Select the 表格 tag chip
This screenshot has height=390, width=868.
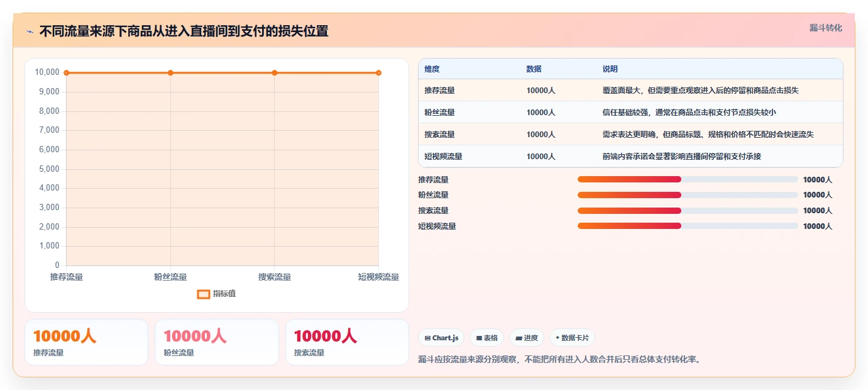pos(486,338)
